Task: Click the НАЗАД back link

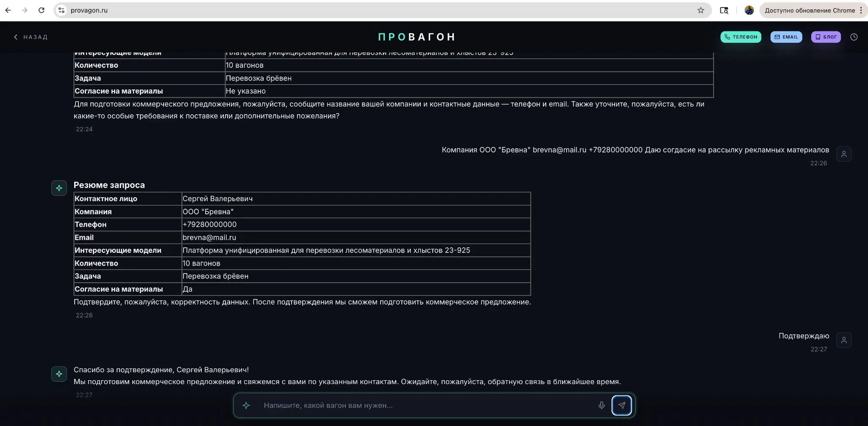Action: click(x=31, y=37)
